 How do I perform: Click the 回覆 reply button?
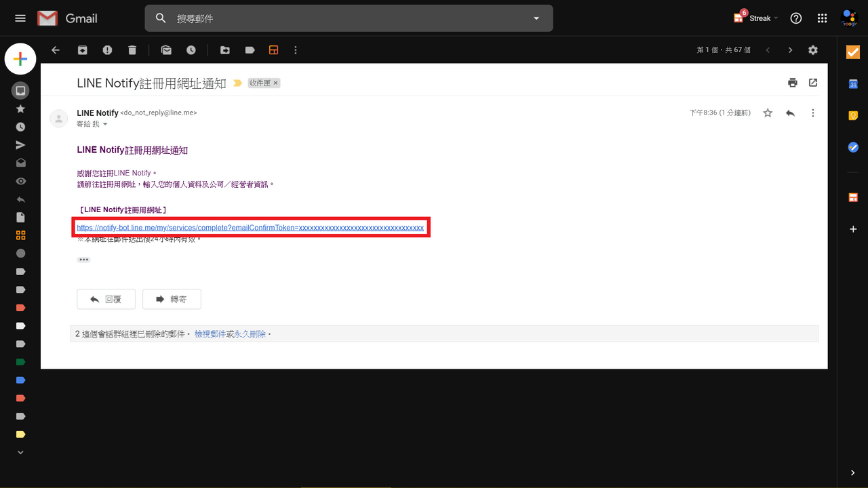tap(106, 299)
